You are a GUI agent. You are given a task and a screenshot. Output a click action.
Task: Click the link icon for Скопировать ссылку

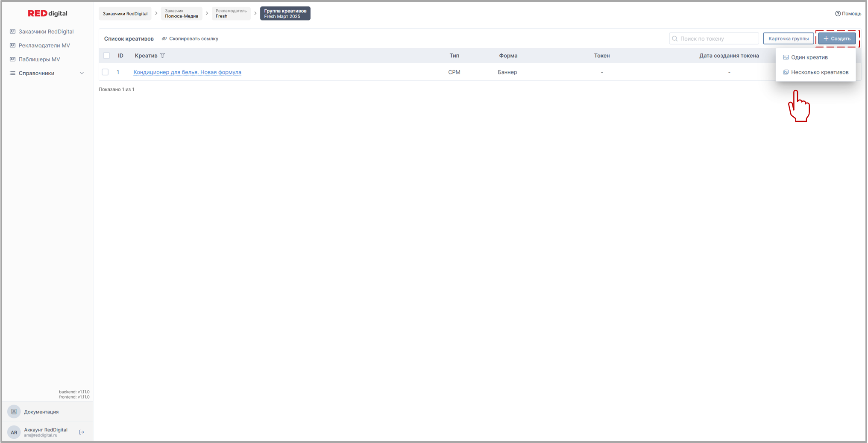[164, 38]
